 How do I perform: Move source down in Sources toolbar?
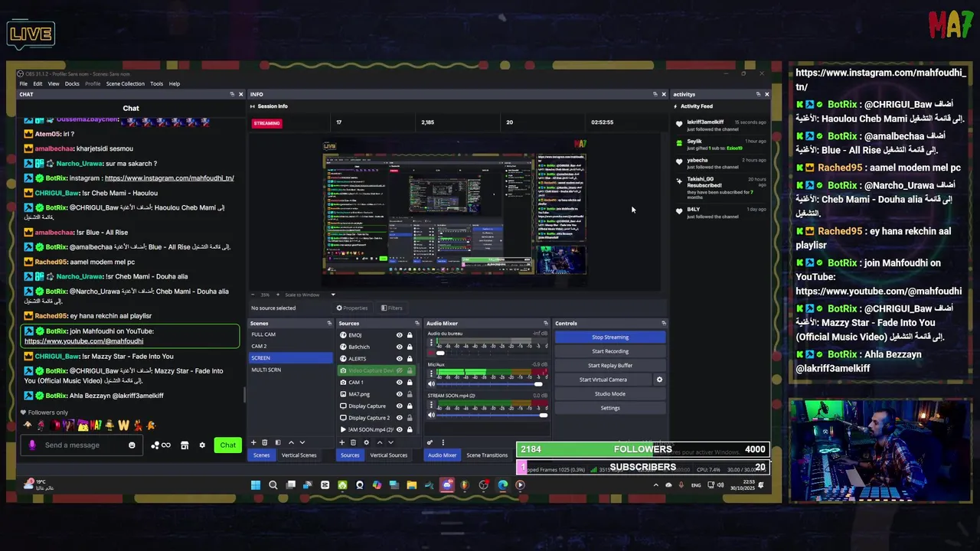pyautogui.click(x=390, y=442)
